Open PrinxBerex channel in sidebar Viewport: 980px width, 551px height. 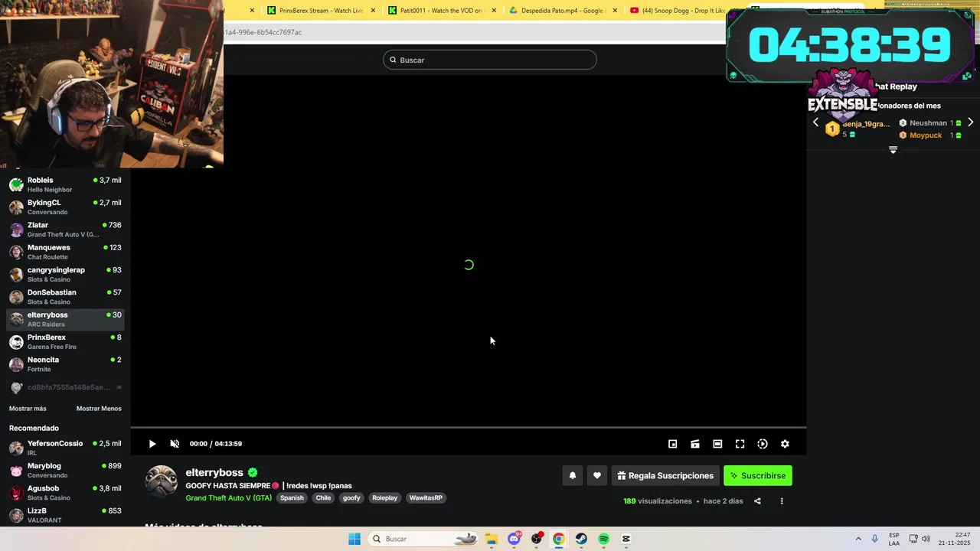point(65,341)
